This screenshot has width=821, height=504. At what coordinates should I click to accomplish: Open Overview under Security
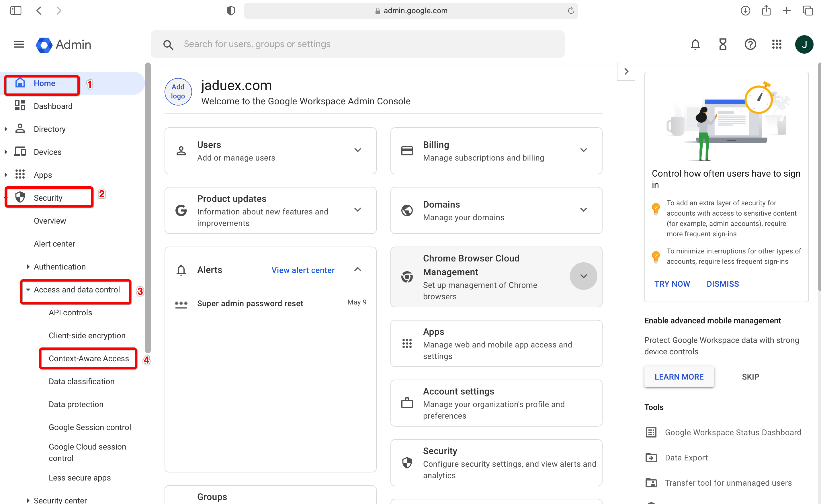click(x=50, y=221)
